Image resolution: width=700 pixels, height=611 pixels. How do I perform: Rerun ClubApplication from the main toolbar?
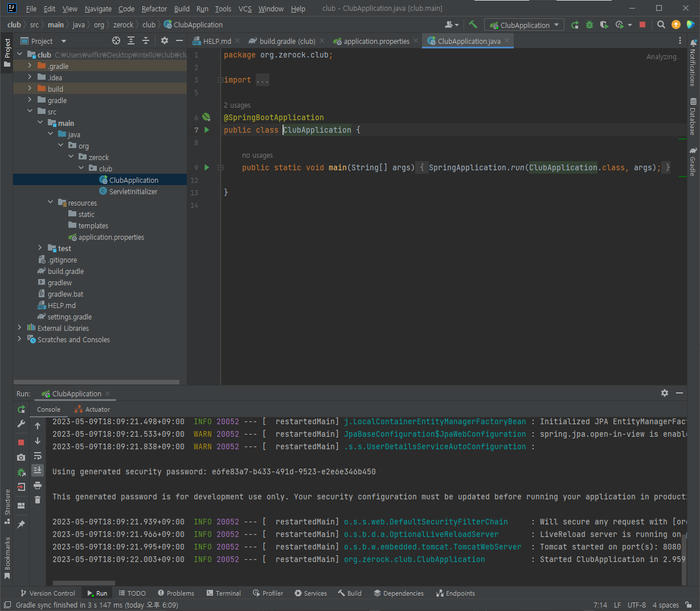(575, 24)
